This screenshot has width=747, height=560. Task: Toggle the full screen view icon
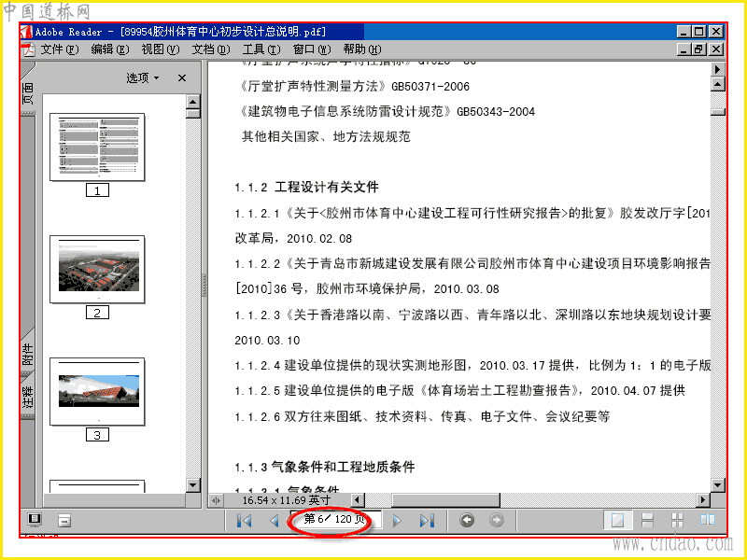click(x=35, y=520)
